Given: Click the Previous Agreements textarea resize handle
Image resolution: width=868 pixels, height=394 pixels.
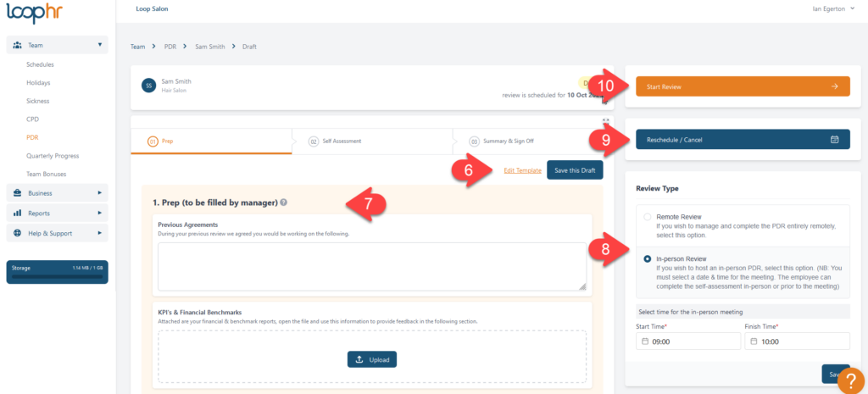Looking at the screenshot, I should [x=582, y=286].
